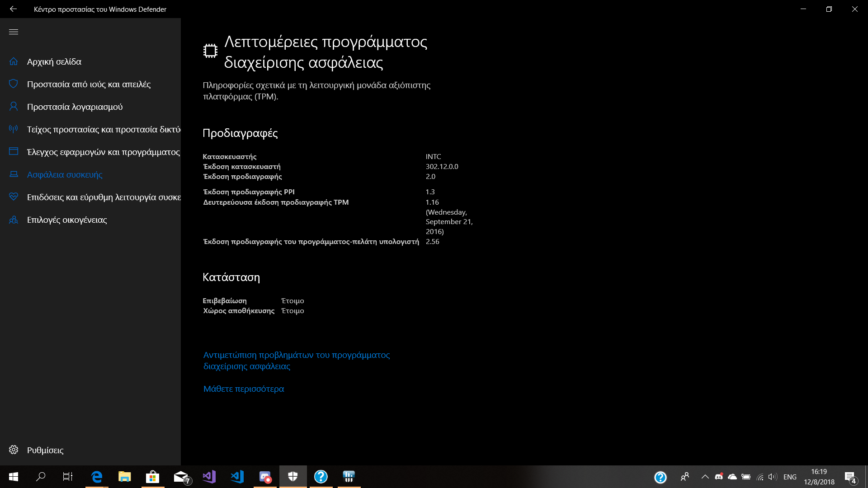Viewport: 868px width, 488px height.
Task: Open the security processor troubleshooting link
Action: pos(297,361)
